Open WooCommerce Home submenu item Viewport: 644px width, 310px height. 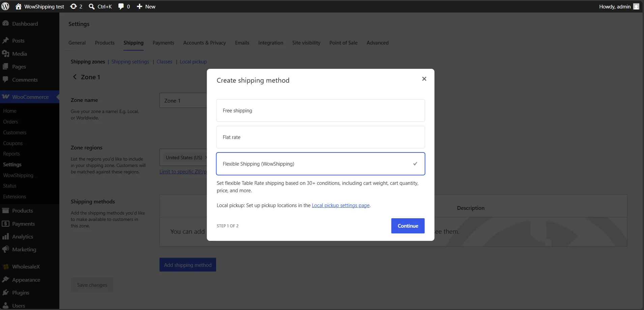(x=10, y=111)
